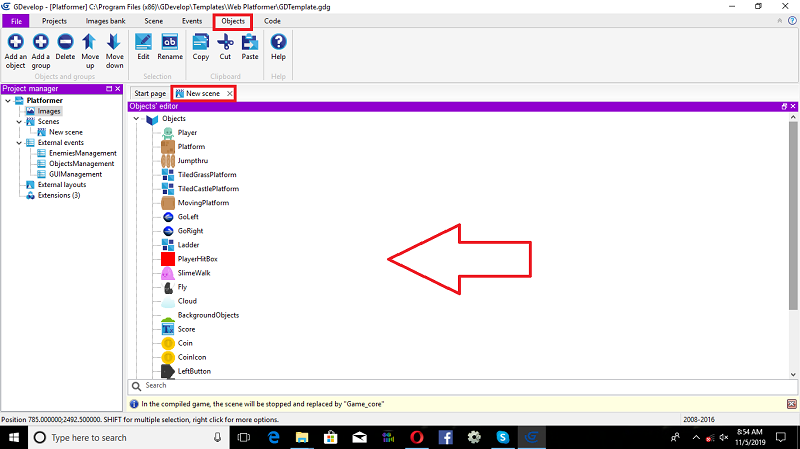Select the Fly object icon
The image size is (800, 449).
tap(168, 287)
